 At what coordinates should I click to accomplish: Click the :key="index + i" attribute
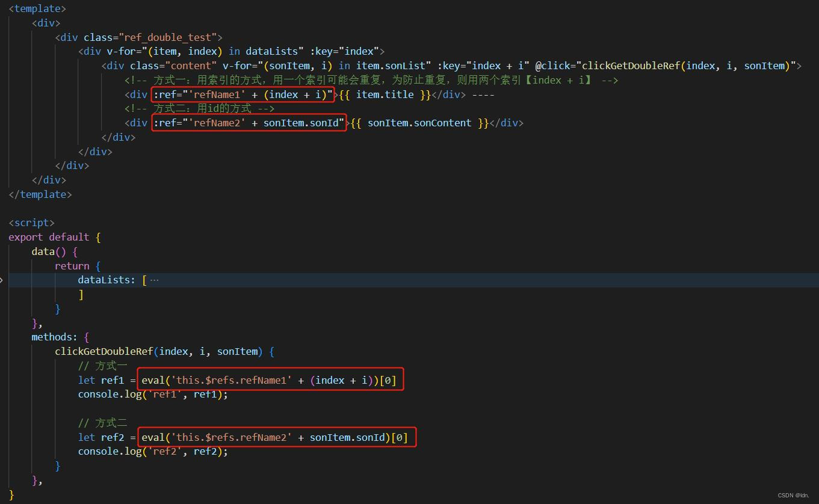(x=484, y=66)
